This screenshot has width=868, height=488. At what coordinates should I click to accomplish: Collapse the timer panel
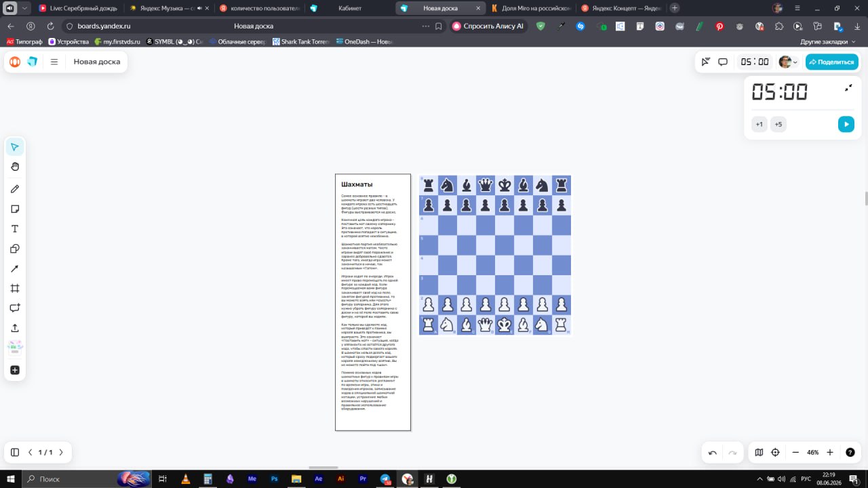tap(848, 88)
